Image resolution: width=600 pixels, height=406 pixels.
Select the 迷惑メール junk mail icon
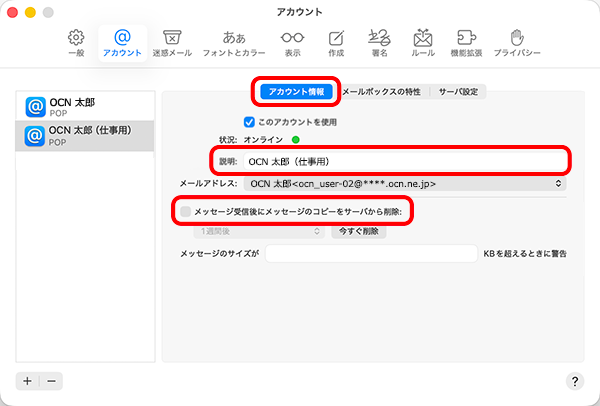pos(171,42)
